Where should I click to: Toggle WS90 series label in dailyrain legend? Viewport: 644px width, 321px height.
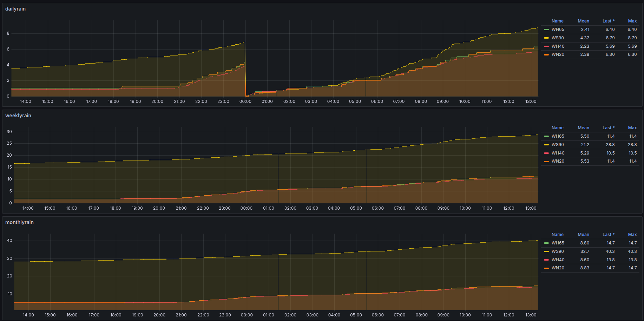click(x=558, y=38)
